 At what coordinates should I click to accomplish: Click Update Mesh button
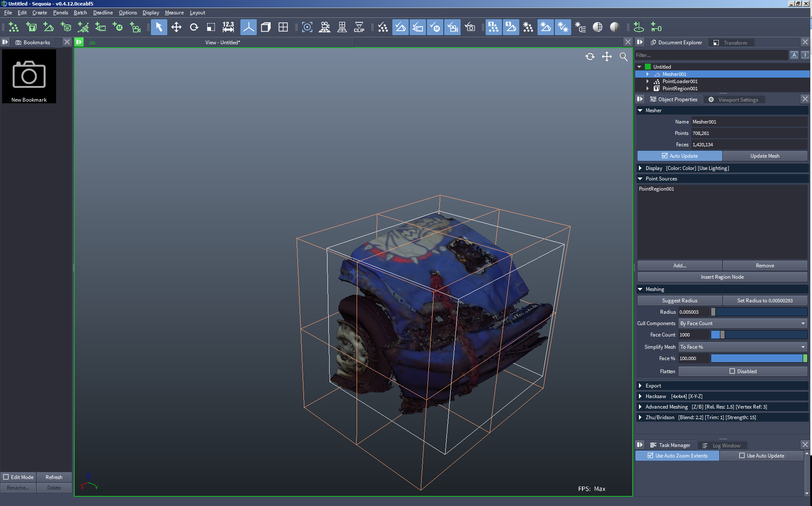pos(764,156)
